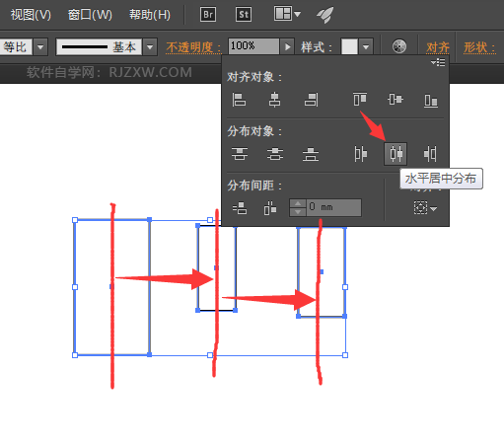The image size is (504, 447).
Task: Open the 形状 shape panel link
Action: [479, 47]
